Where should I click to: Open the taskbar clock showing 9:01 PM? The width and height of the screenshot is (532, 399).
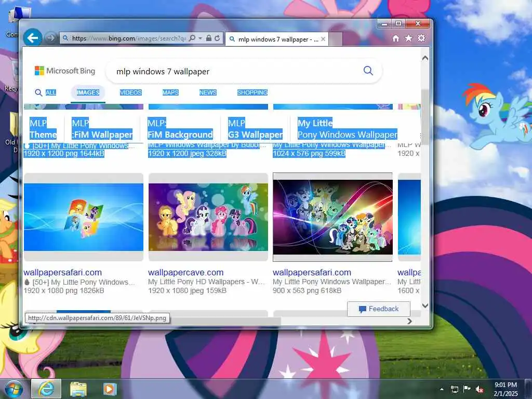click(506, 389)
